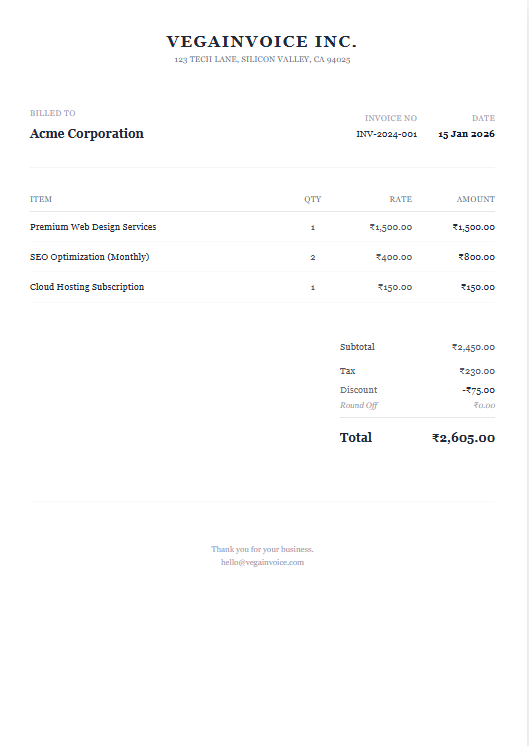Click amount of Premium Web Design Services
Screen dimensions: 529x746
click(x=473, y=227)
